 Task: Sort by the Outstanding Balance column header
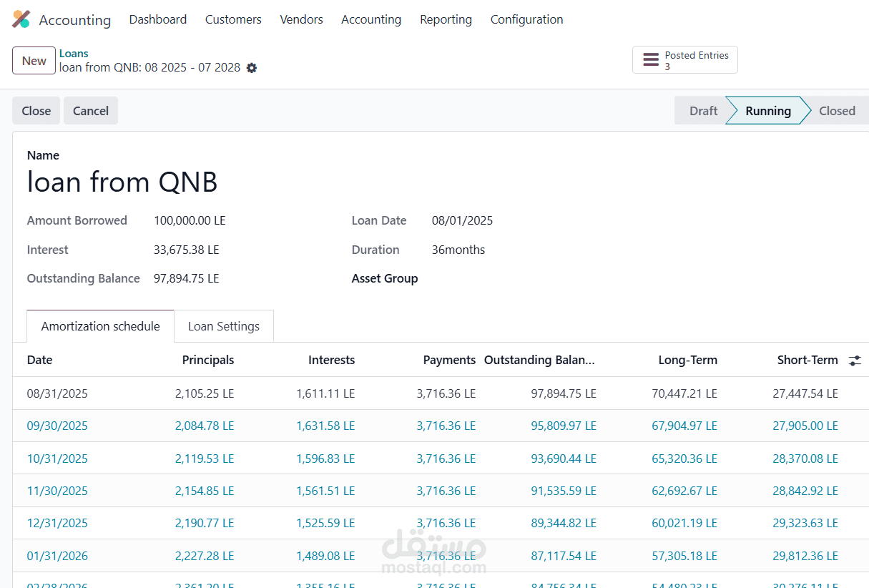tap(540, 360)
